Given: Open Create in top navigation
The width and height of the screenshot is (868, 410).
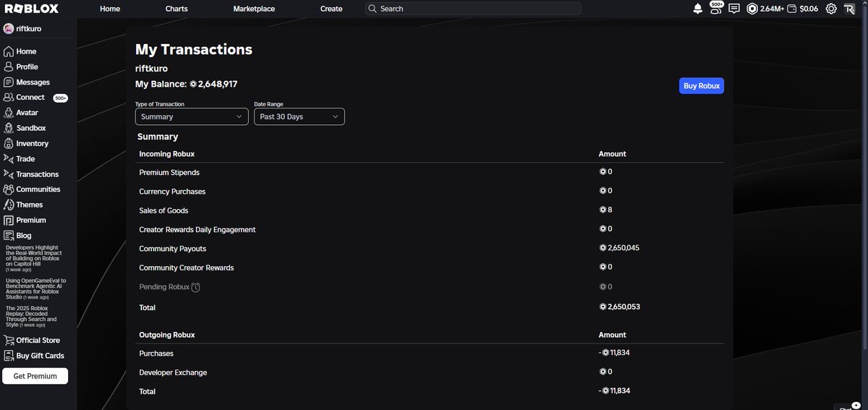Looking at the screenshot, I should (x=331, y=9).
